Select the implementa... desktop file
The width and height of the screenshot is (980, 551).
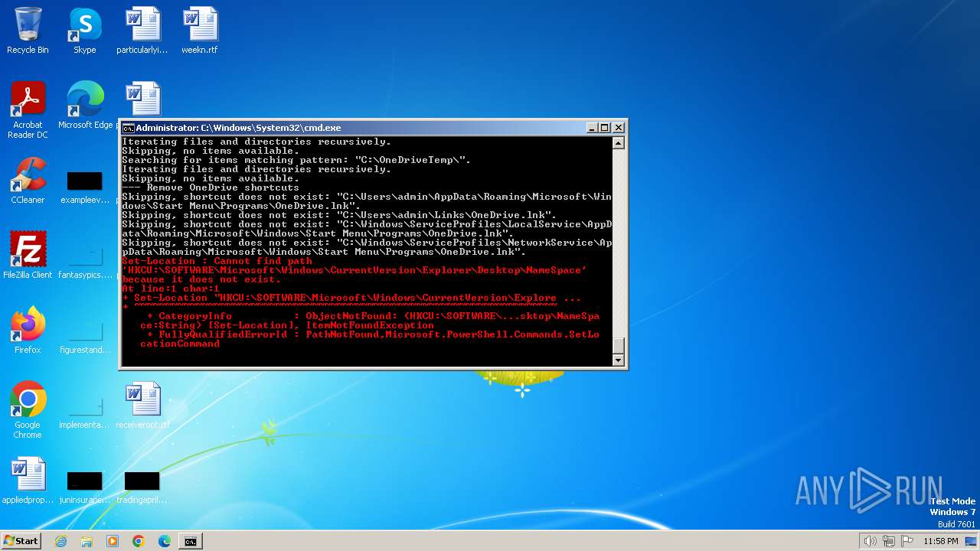[85, 412]
